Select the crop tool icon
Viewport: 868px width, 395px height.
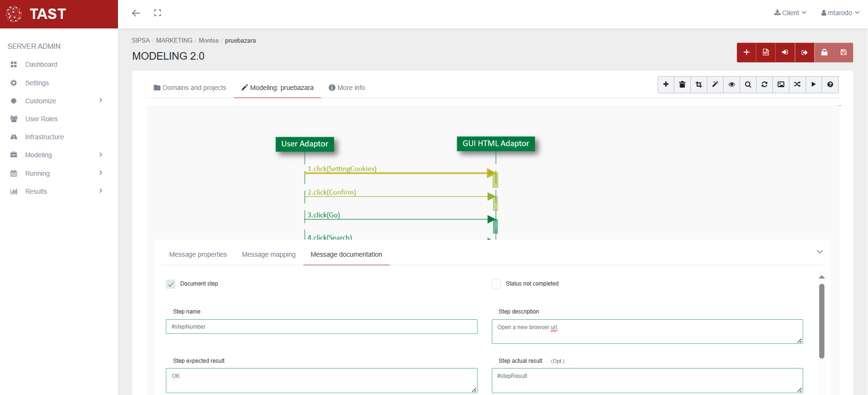[699, 85]
